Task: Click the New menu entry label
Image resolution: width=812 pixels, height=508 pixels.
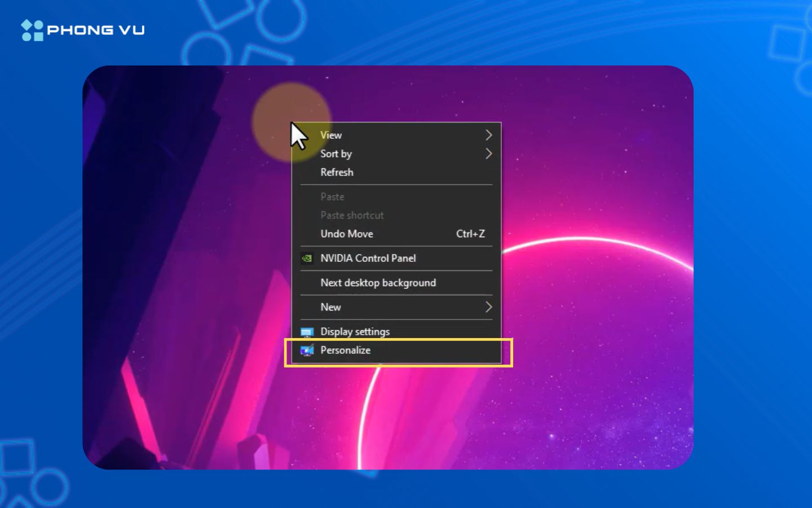Action: tap(330, 307)
